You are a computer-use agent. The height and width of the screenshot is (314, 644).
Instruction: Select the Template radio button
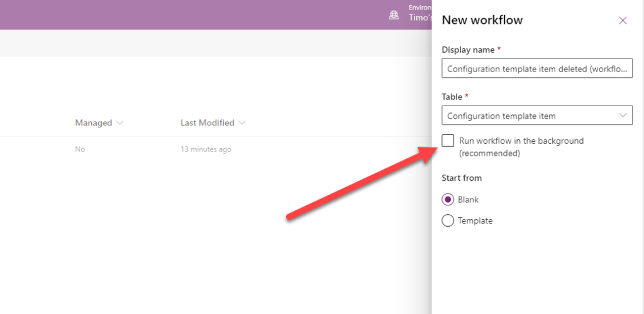[x=448, y=220]
